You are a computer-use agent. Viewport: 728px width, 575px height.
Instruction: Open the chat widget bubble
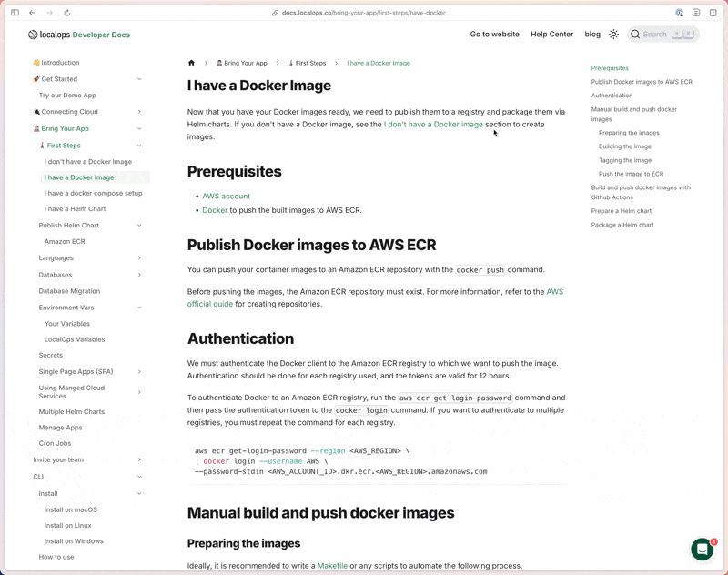pyautogui.click(x=703, y=549)
